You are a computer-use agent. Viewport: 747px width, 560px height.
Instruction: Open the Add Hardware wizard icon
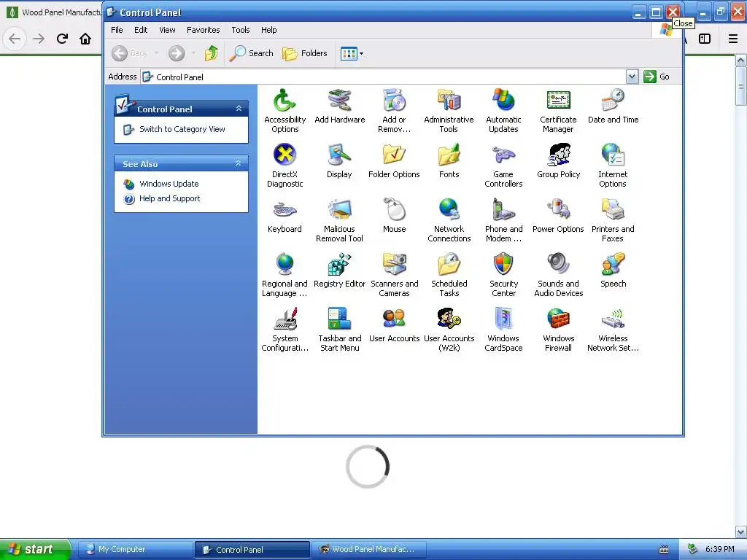(x=339, y=106)
